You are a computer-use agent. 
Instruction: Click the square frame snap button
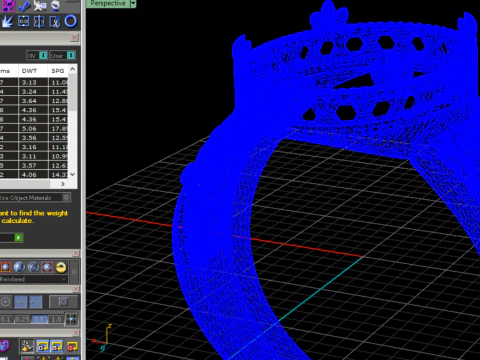point(63,302)
